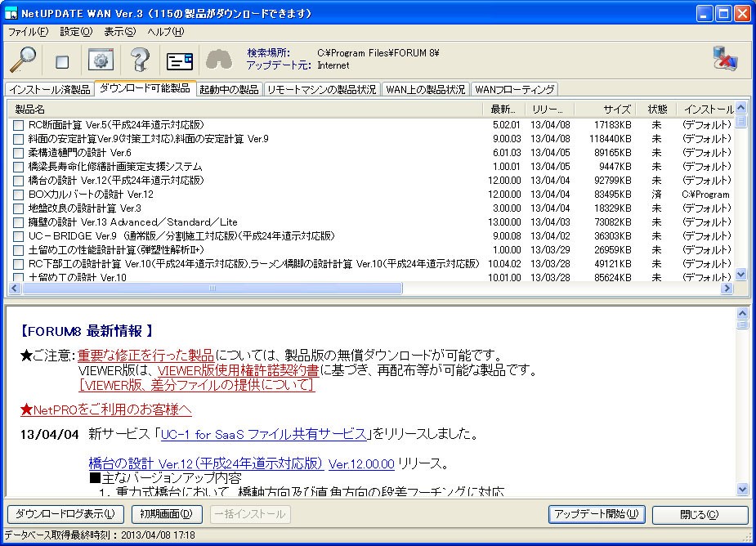Screen dimensions: 756x546
Task: Check the box for RC下部工の設計計算 Ver.10
Action: (x=18, y=264)
